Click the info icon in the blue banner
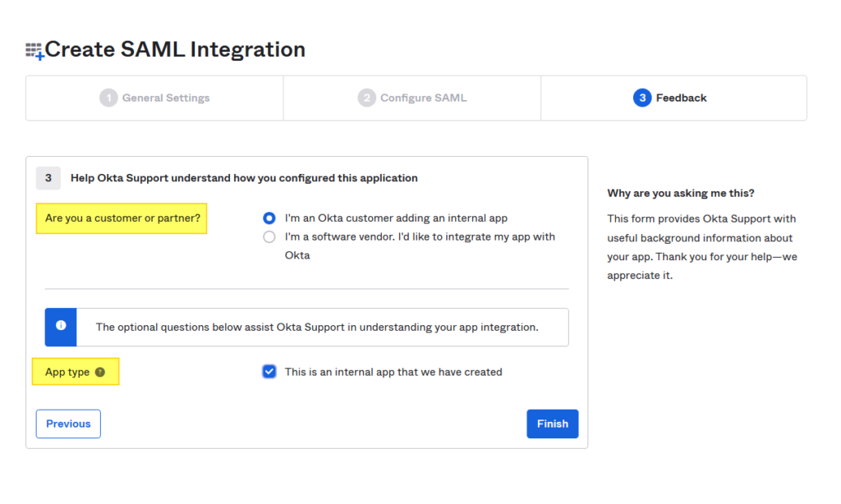This screenshot has width=841, height=504. coord(61,325)
